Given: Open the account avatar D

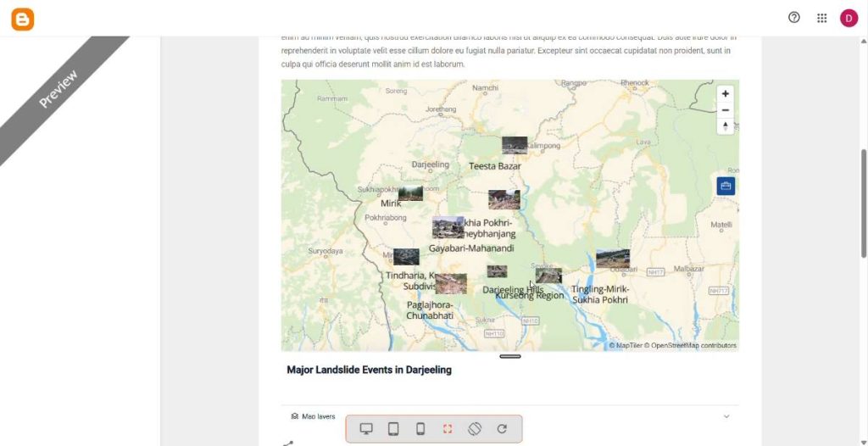Looking at the screenshot, I should pos(849,19).
